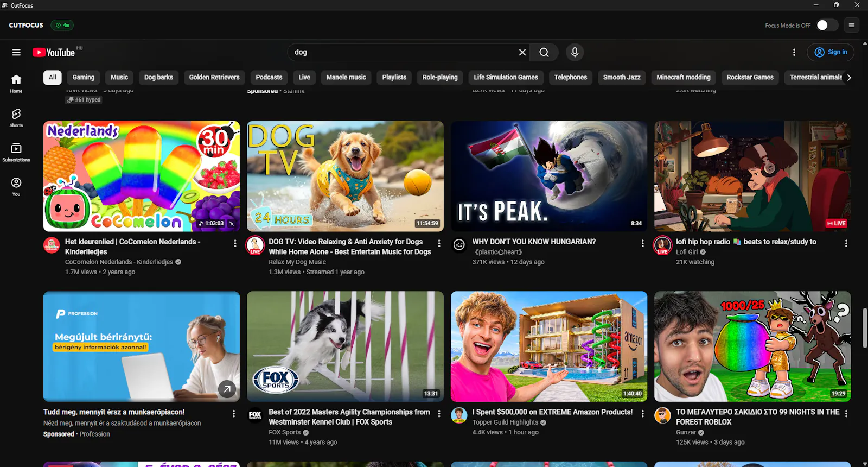Click the external link arrow on Profession ad
The height and width of the screenshot is (467, 868).
227,388
